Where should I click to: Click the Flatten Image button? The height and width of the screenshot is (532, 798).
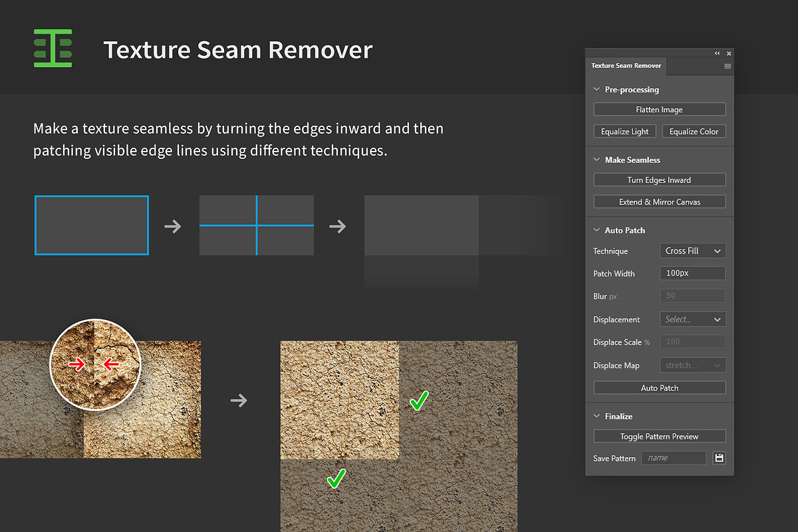(x=659, y=108)
